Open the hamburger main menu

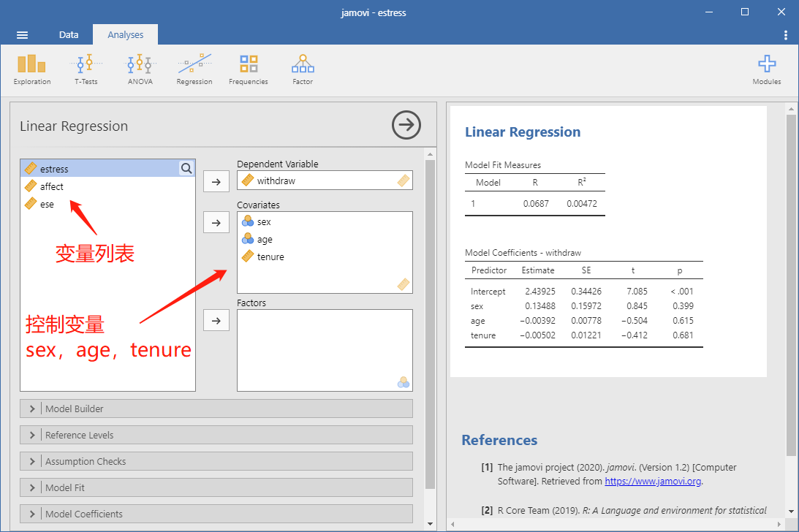(x=22, y=34)
